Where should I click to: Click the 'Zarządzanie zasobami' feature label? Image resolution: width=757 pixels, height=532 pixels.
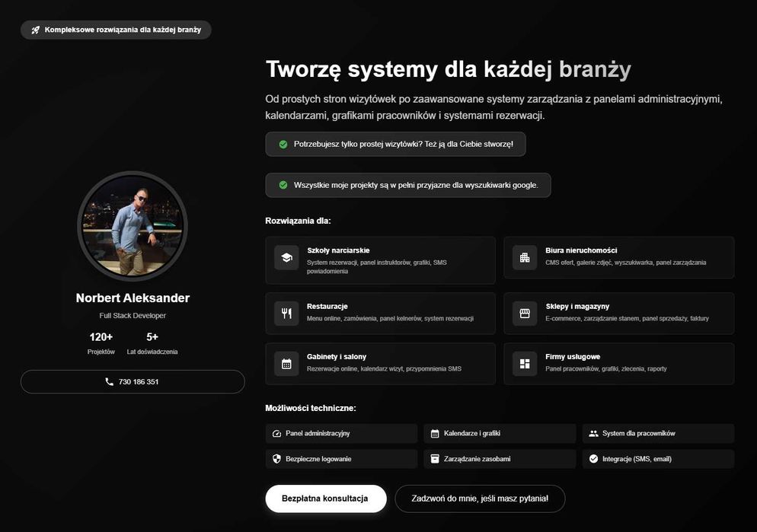tap(478, 459)
